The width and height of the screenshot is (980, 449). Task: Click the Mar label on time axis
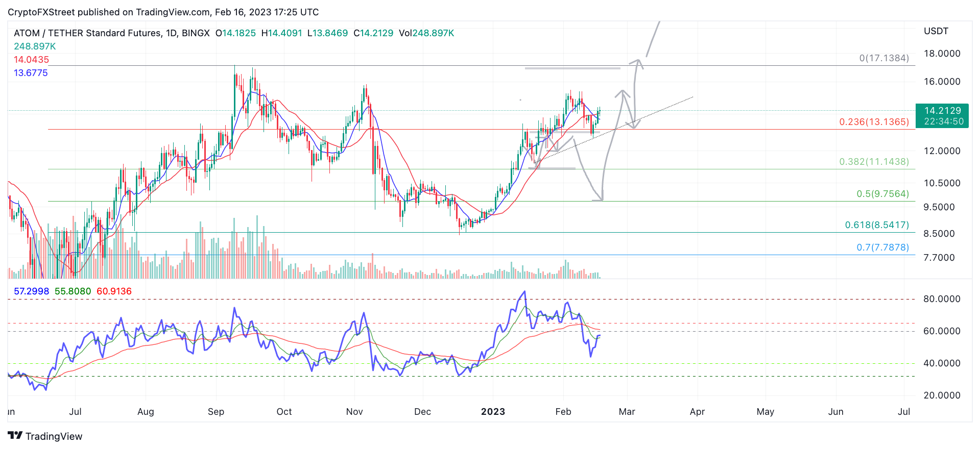[x=627, y=412]
